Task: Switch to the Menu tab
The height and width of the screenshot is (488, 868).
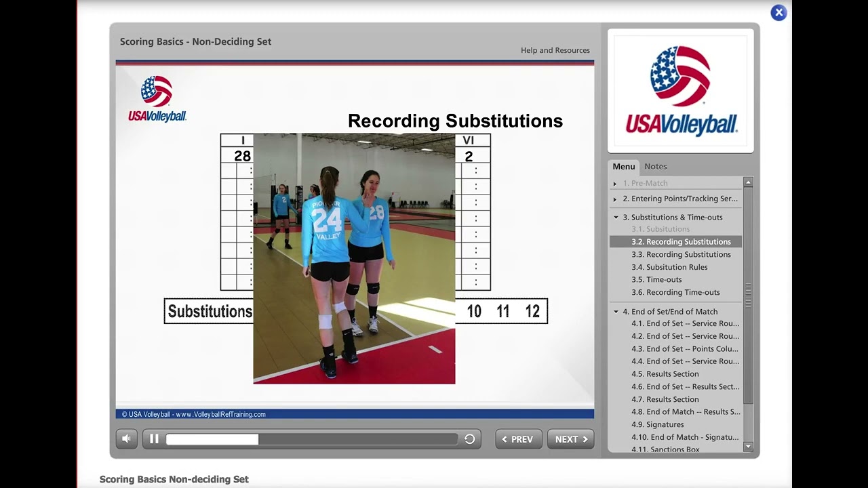Action: point(624,166)
